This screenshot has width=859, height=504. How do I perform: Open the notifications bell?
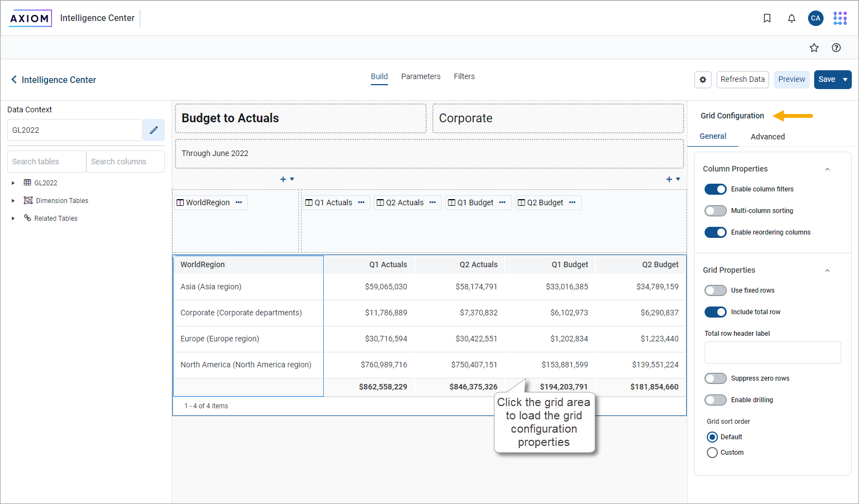791,18
